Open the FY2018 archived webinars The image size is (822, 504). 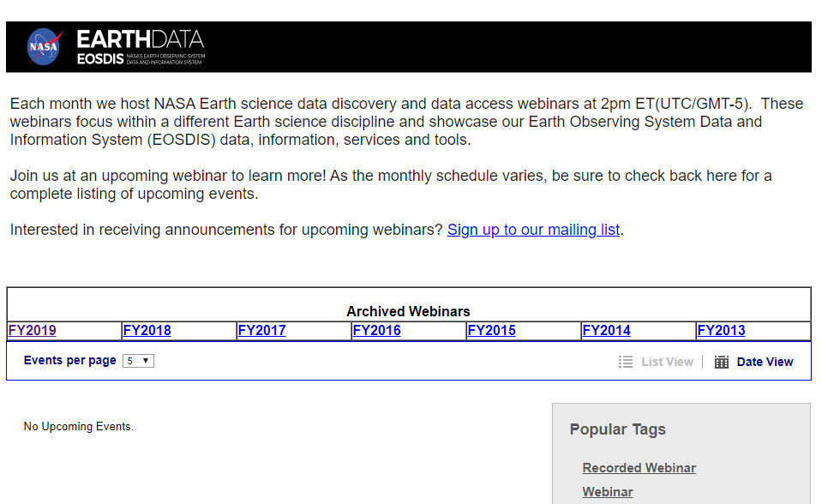coord(147,331)
